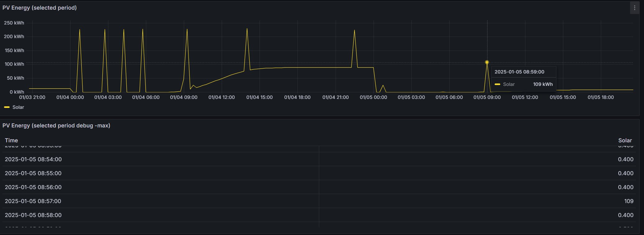644x235 pixels.
Task: Open the PV Energy panel three-dot menu
Action: (634, 8)
